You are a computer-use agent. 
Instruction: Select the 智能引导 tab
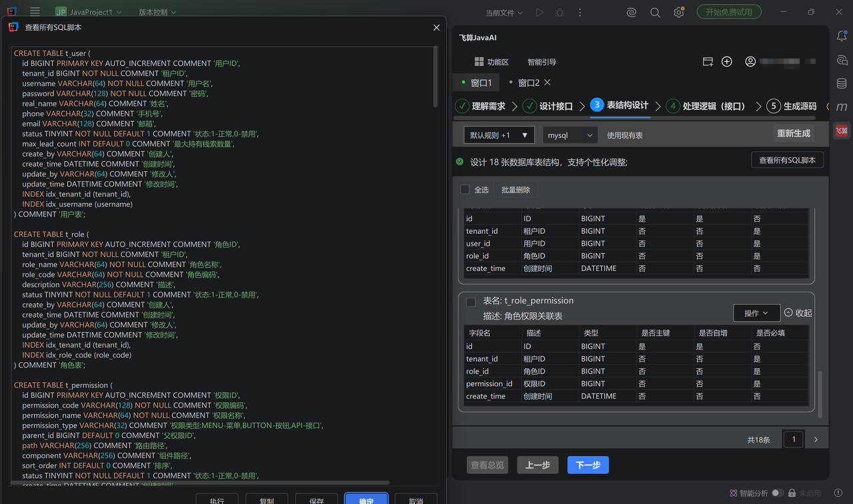(542, 62)
